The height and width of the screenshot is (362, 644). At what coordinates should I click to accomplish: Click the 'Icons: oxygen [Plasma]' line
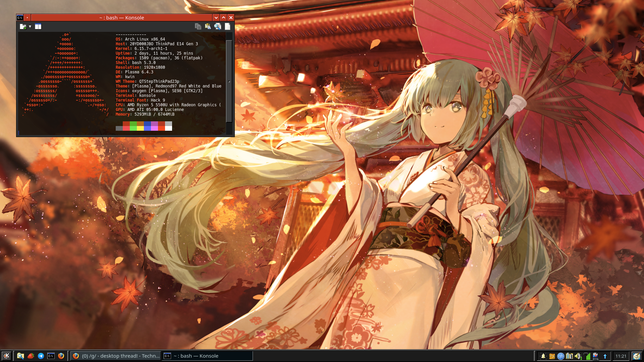[159, 91]
